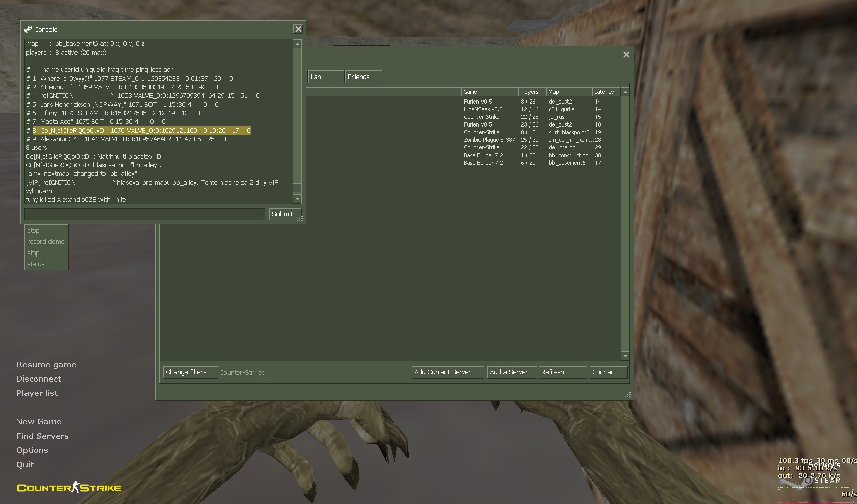Screen dimensions: 857x504
Task: Open Find Servers from main menu
Action: pos(42,436)
